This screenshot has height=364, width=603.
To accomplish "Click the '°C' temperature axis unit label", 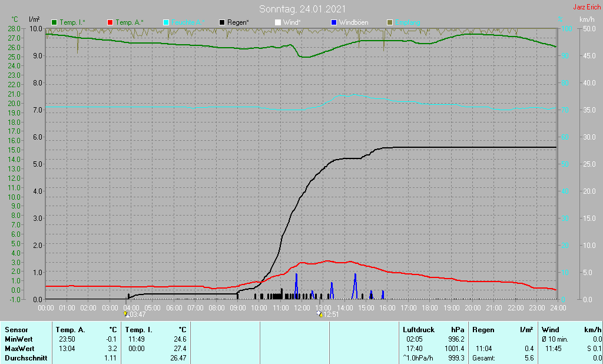I will pyautogui.click(x=15, y=19).
